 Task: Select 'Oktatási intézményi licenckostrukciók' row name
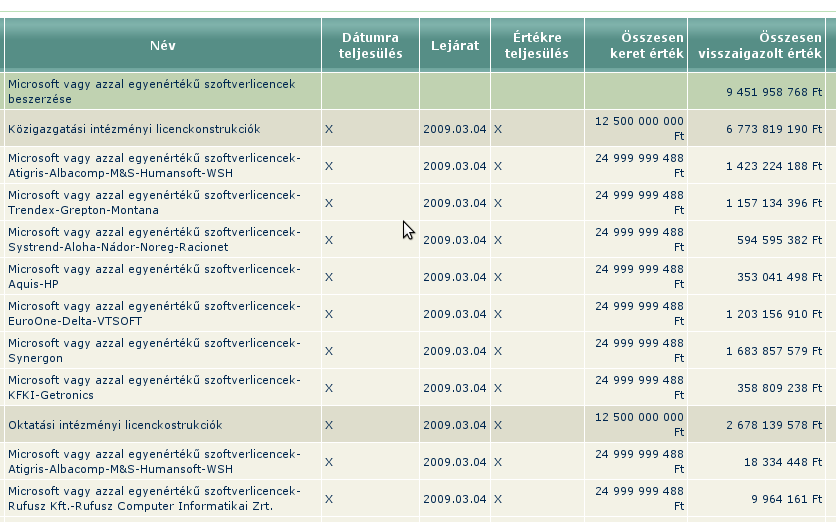tap(115, 425)
